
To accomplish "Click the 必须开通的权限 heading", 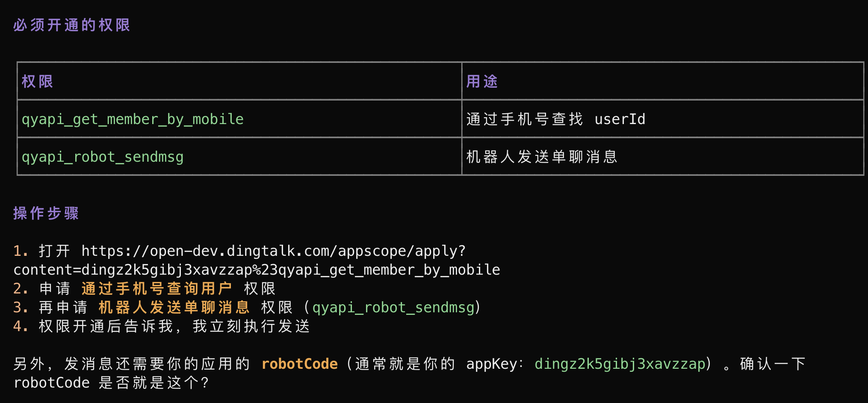I will coord(71,25).
